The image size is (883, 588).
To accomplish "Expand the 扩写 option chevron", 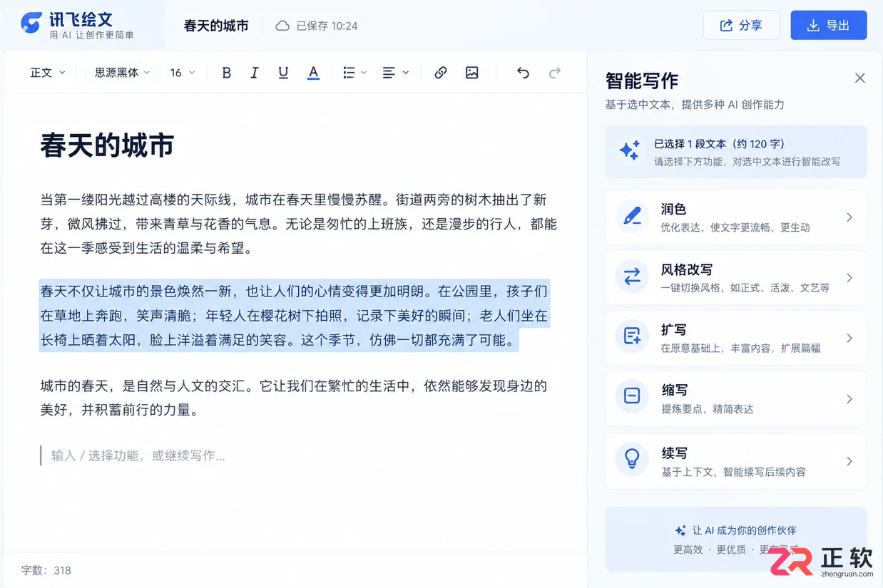I will [x=849, y=338].
